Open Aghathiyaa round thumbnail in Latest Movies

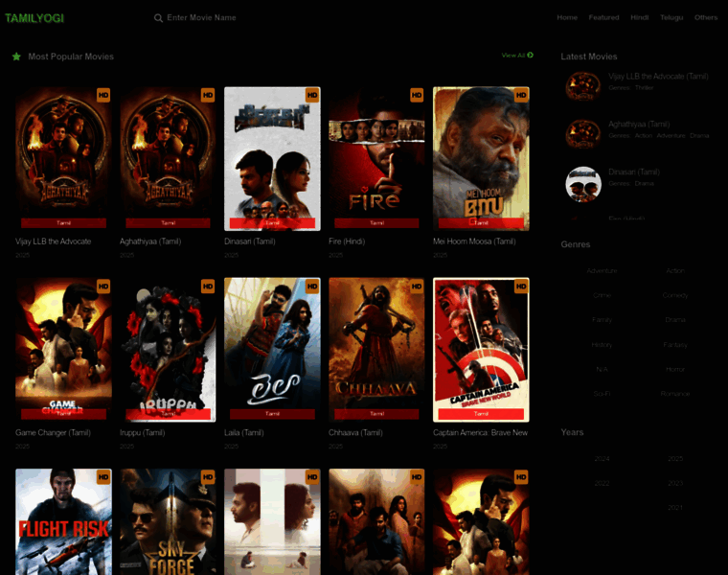tap(583, 134)
